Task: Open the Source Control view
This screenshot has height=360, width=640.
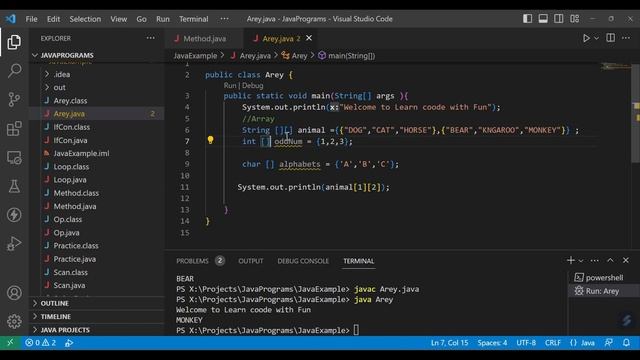Action: click(x=14, y=100)
